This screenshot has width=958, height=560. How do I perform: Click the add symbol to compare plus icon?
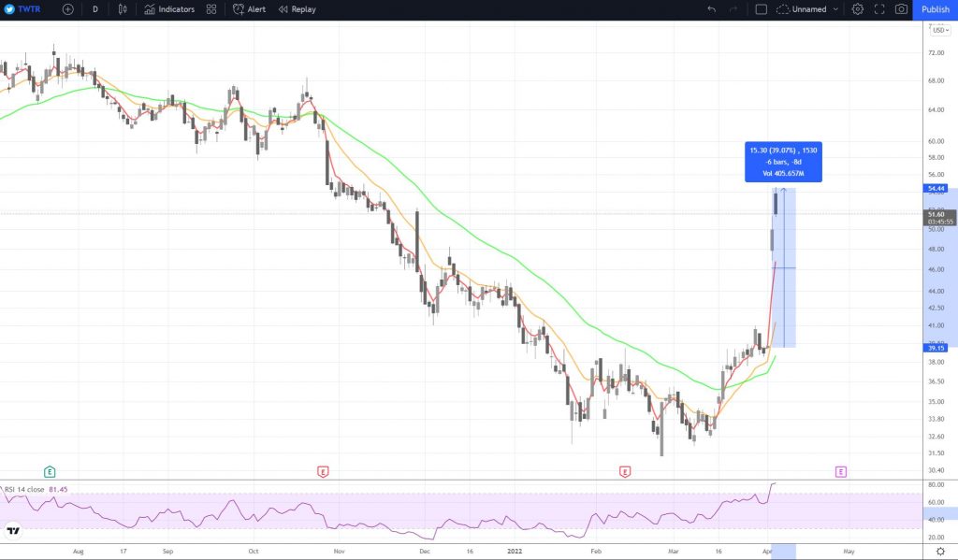pyautogui.click(x=67, y=9)
